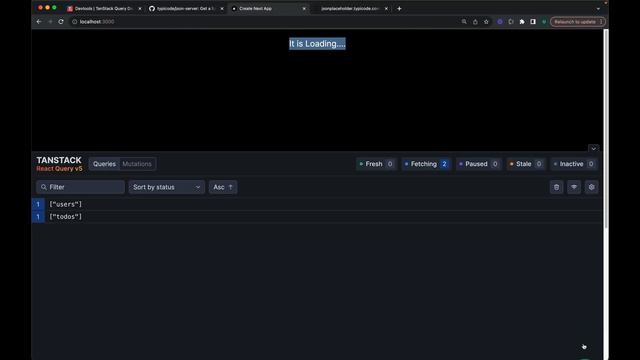This screenshot has width=640, height=360.
Task: Toggle offline mode with the wifi icon
Action: click(574, 187)
